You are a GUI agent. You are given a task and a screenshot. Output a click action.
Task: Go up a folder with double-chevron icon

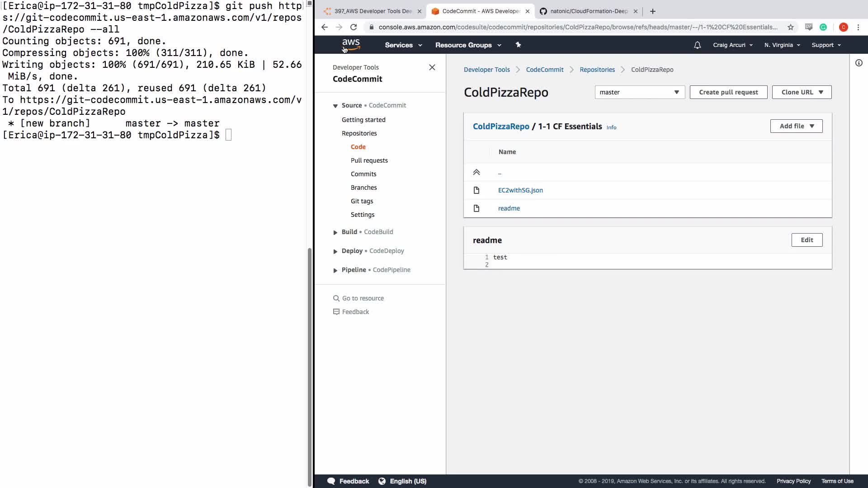476,172
